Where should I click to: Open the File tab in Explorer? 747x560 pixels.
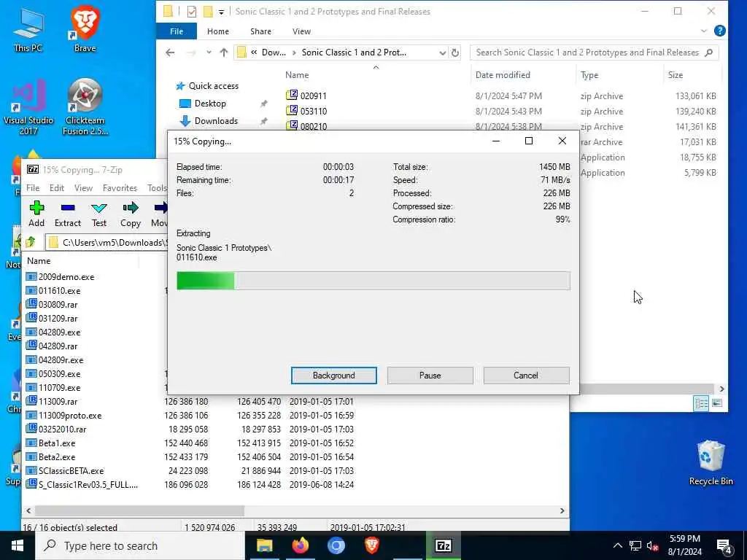(x=177, y=31)
